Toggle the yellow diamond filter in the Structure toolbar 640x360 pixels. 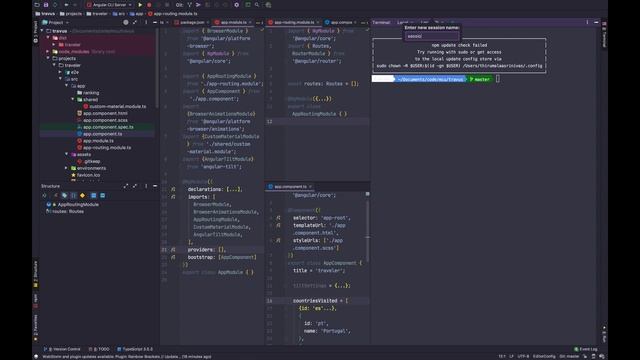(82, 196)
